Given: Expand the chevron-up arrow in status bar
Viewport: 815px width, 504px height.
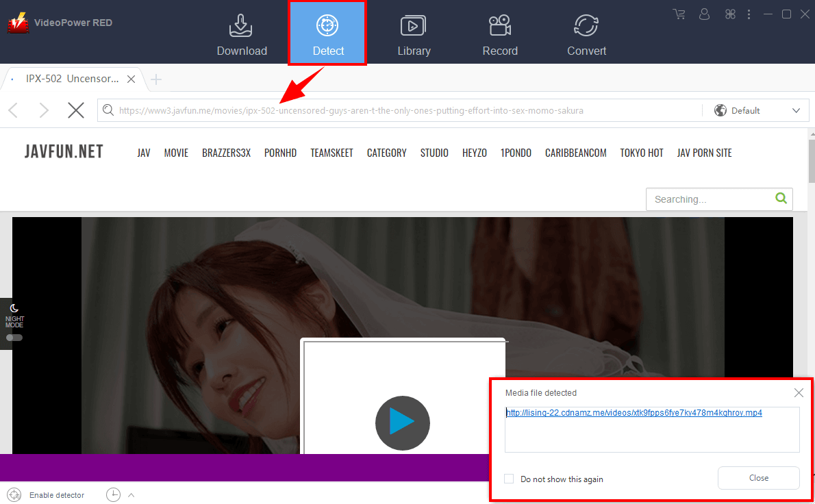Looking at the screenshot, I should [131, 495].
